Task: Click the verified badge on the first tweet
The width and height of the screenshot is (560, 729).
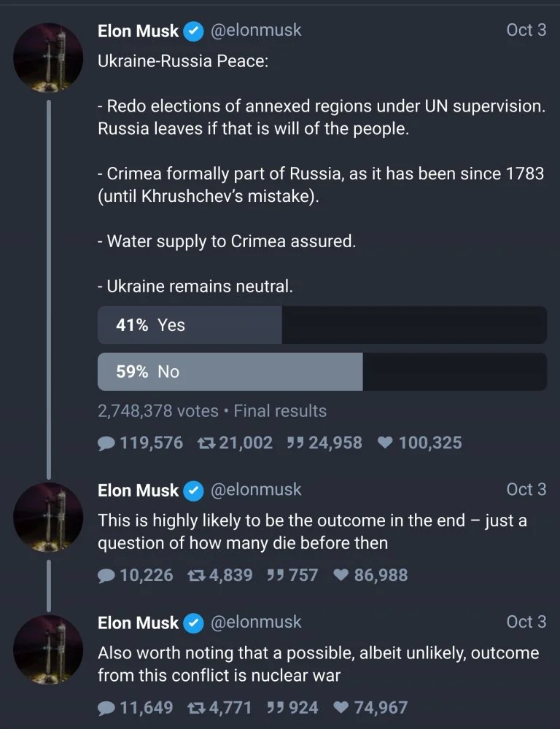Action: pos(192,31)
